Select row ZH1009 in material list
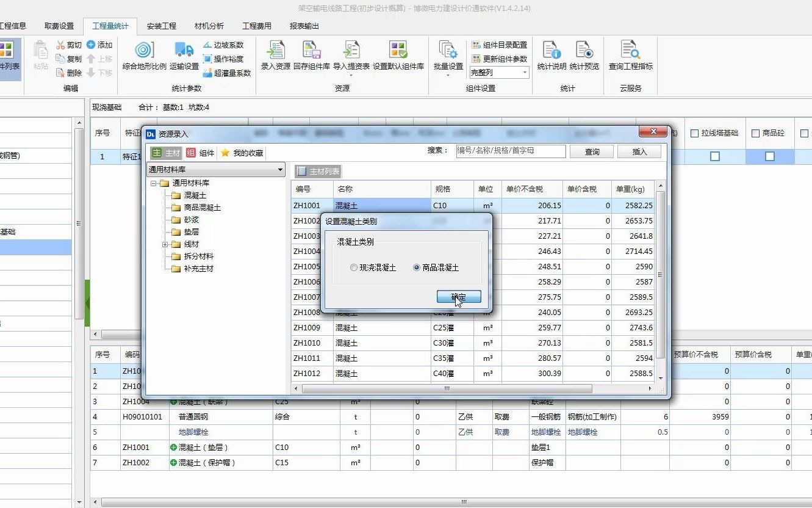This screenshot has height=508, width=812. click(473, 328)
